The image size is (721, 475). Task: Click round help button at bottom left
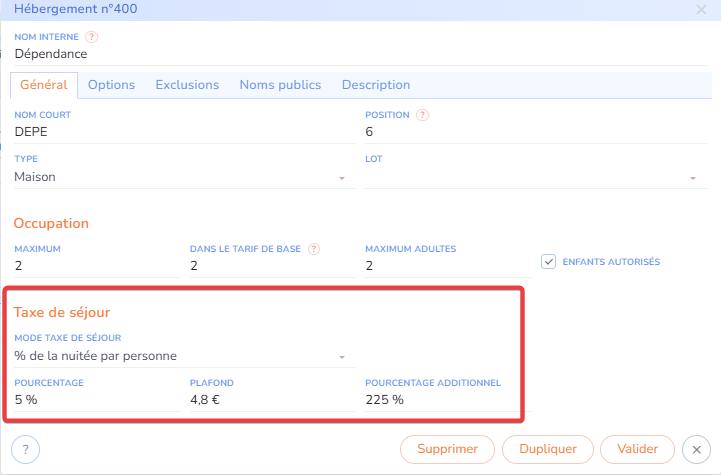25,449
